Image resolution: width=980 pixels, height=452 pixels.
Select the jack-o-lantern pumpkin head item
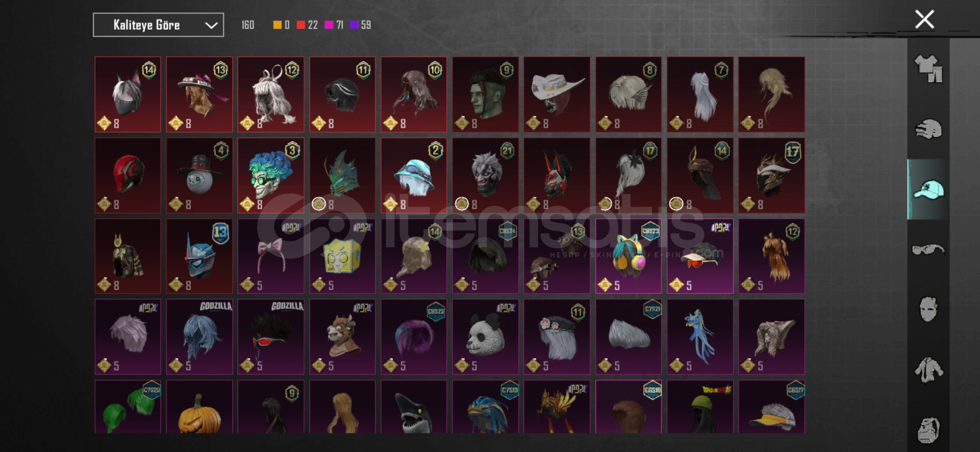coord(199,406)
